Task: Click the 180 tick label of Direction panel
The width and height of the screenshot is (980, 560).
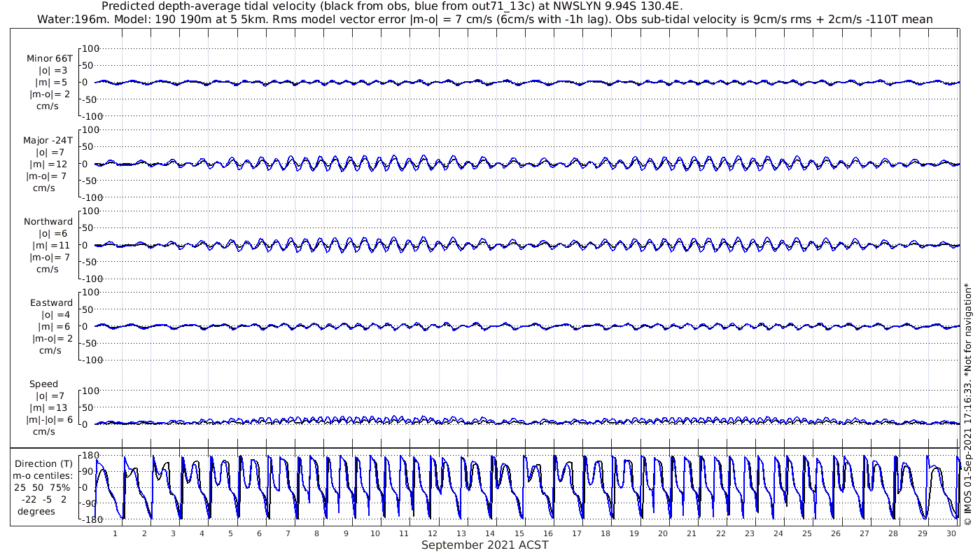Action: [x=90, y=456]
